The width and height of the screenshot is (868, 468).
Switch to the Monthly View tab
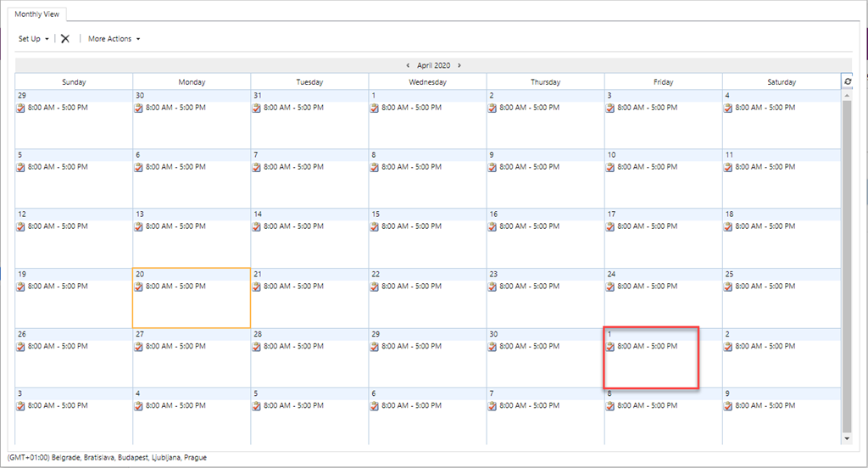click(37, 14)
